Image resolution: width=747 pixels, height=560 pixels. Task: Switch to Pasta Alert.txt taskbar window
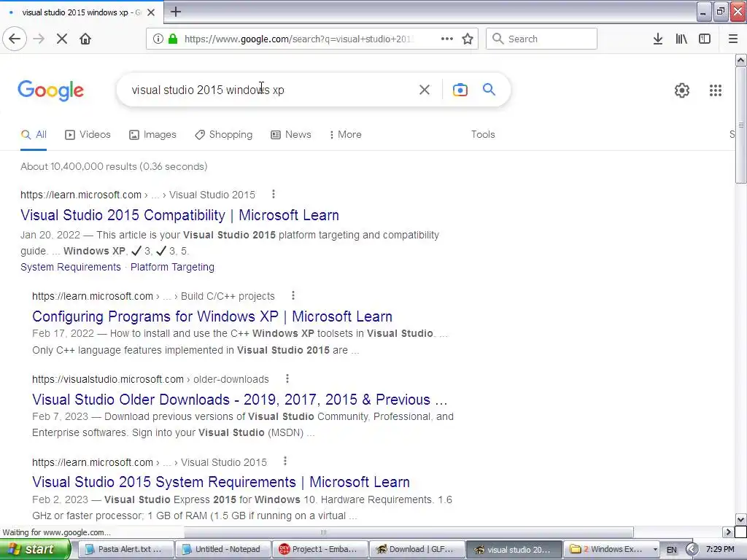[x=125, y=550]
